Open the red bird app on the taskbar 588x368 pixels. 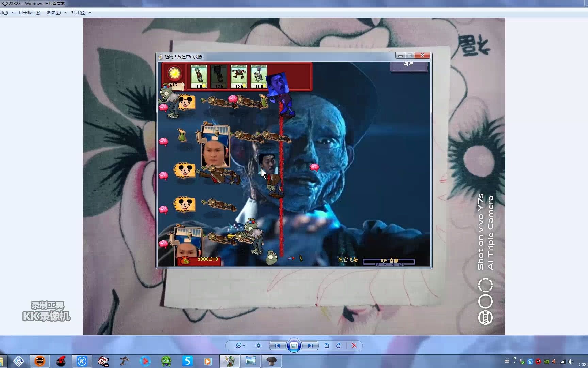point(61,361)
